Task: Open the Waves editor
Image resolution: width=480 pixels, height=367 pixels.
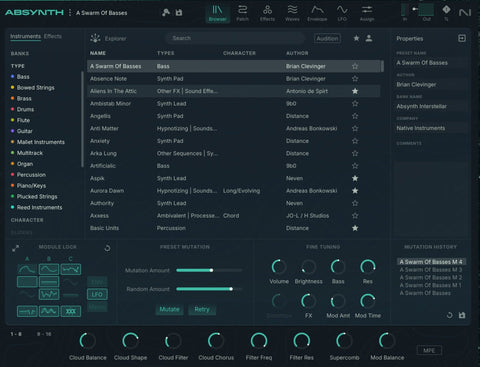Action: point(292,13)
